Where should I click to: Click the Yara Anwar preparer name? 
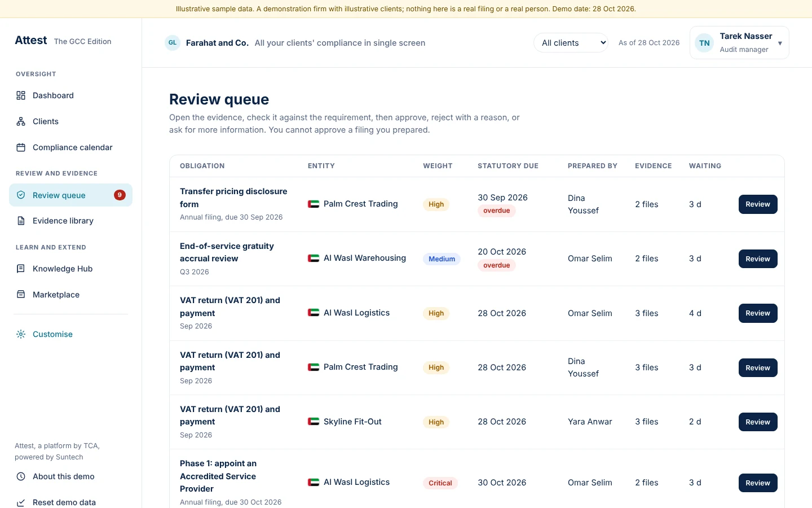coord(590,422)
